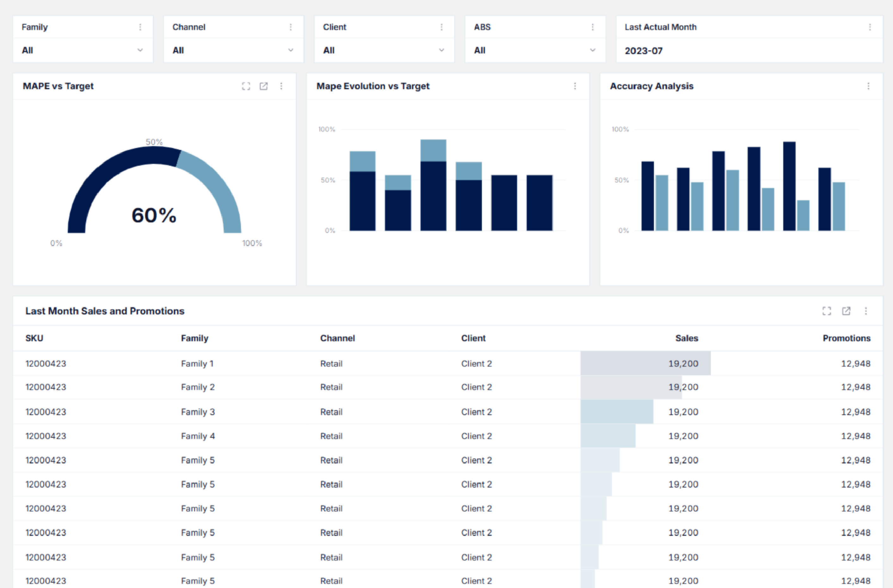Select the Family 2 cell
893x588 pixels.
[x=198, y=387]
